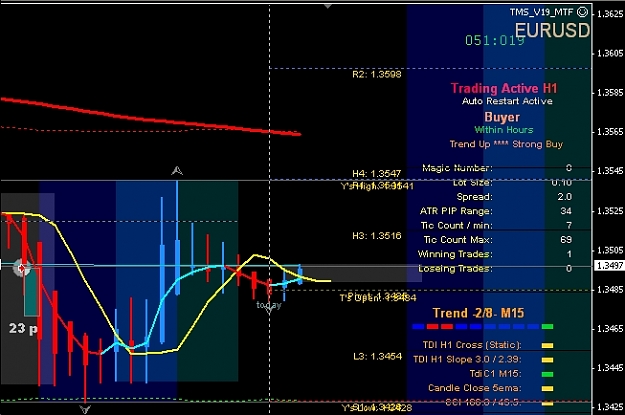Select the 'Auto Restart Active' text
The height and width of the screenshot is (415, 625).
pos(507,101)
